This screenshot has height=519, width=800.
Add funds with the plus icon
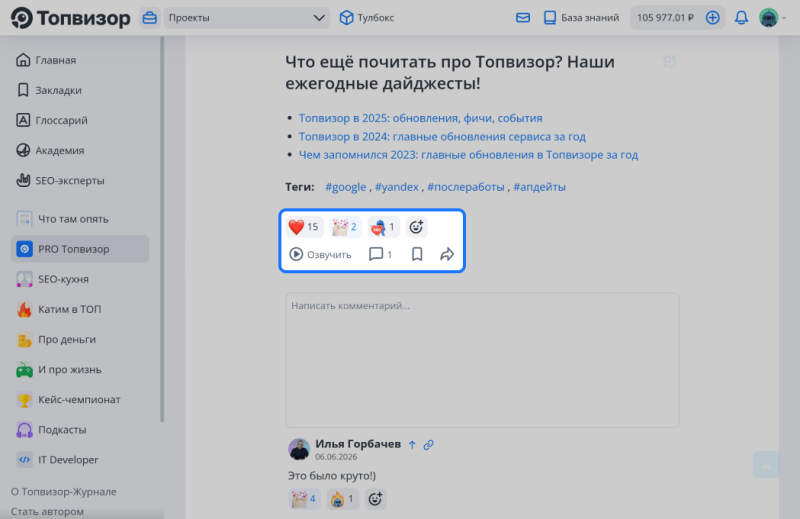[x=712, y=18]
